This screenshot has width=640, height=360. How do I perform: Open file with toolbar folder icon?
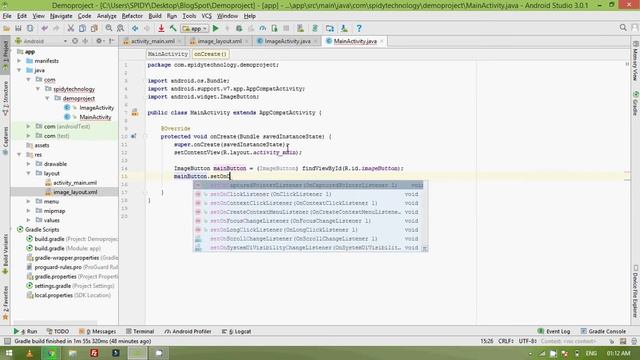tap(6, 29)
